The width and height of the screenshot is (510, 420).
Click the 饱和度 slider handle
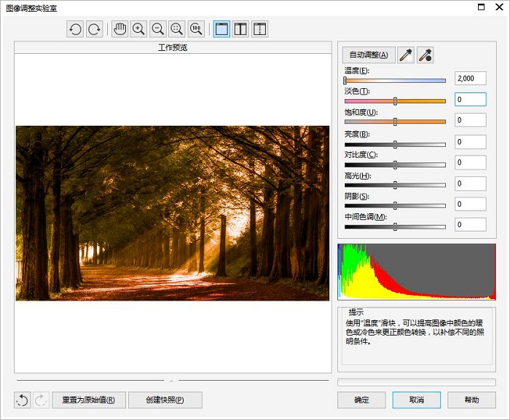395,122
